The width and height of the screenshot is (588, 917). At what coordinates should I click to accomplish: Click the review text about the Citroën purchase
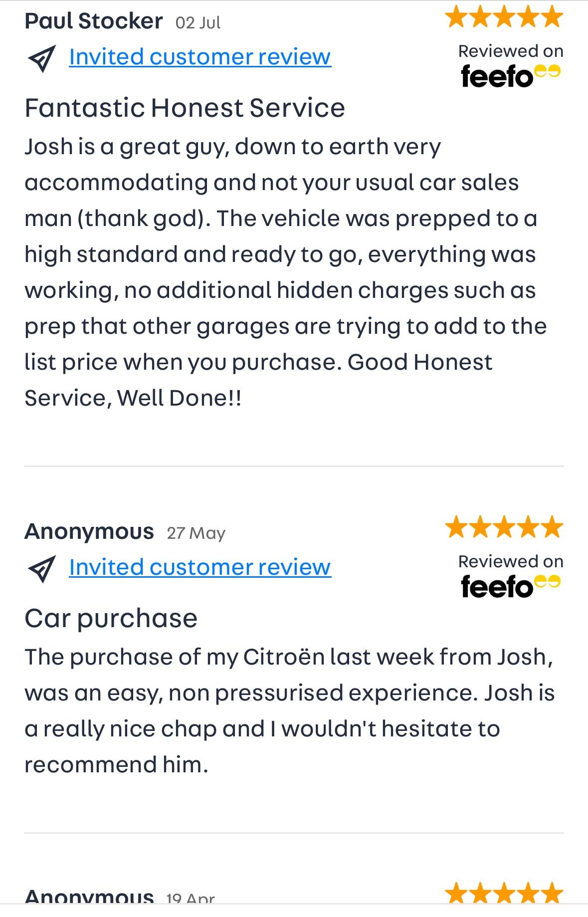coord(289,710)
